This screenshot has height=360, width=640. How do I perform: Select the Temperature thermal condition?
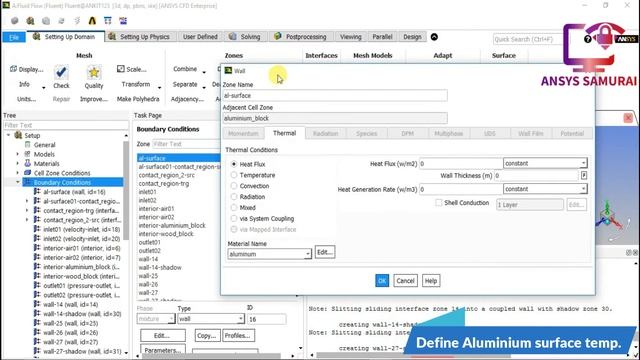pyautogui.click(x=233, y=175)
